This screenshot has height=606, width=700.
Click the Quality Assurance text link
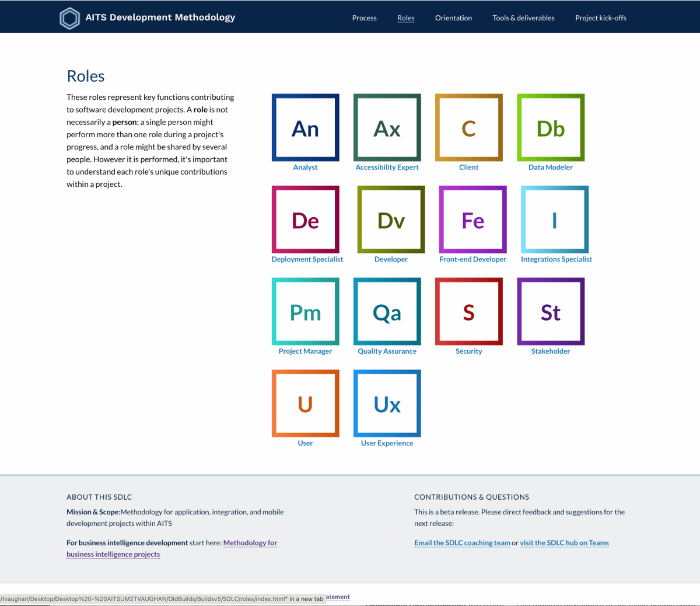click(x=387, y=351)
